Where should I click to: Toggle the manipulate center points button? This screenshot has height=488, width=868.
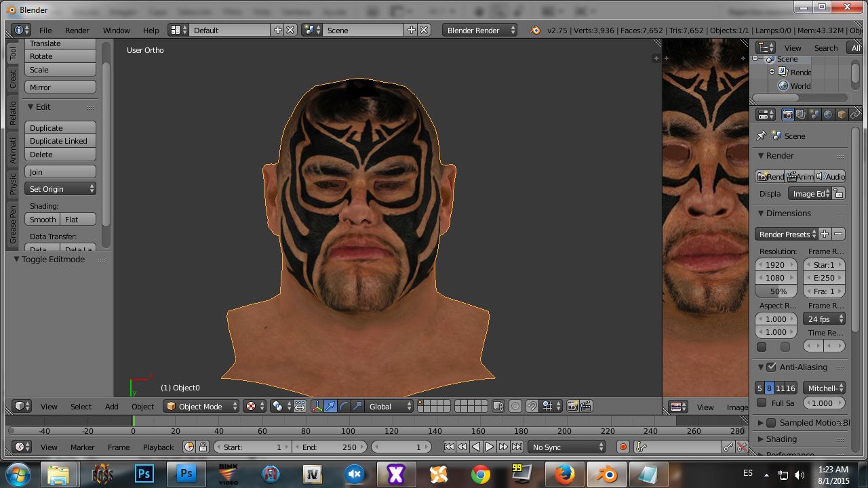(x=300, y=406)
